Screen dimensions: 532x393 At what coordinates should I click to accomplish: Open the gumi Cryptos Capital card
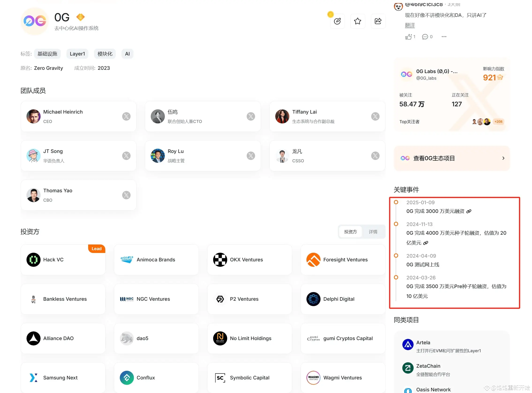pos(343,338)
